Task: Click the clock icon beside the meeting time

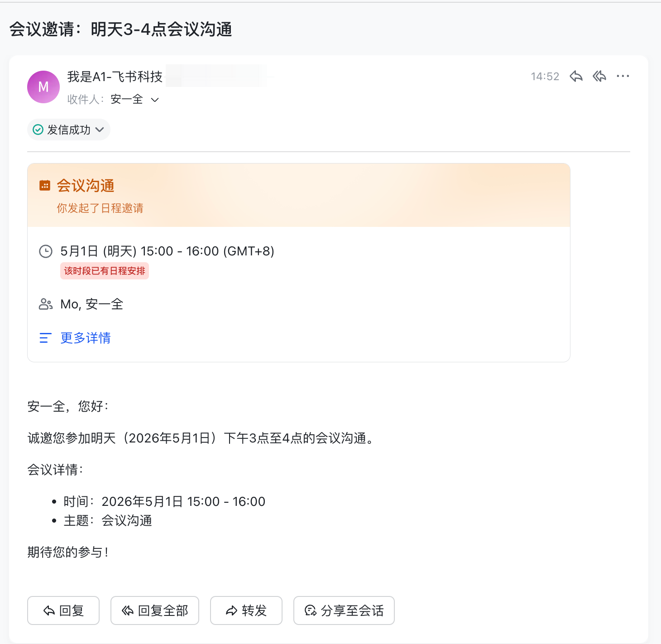Action: pyautogui.click(x=46, y=251)
